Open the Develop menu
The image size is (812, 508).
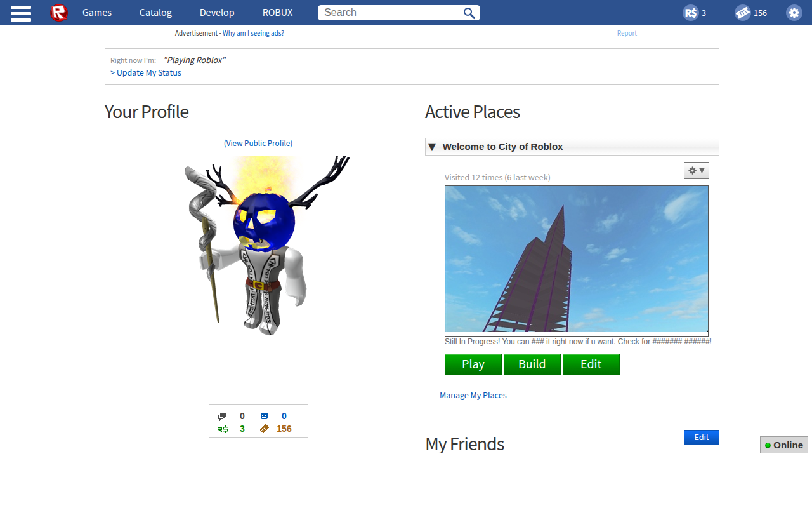(x=217, y=13)
